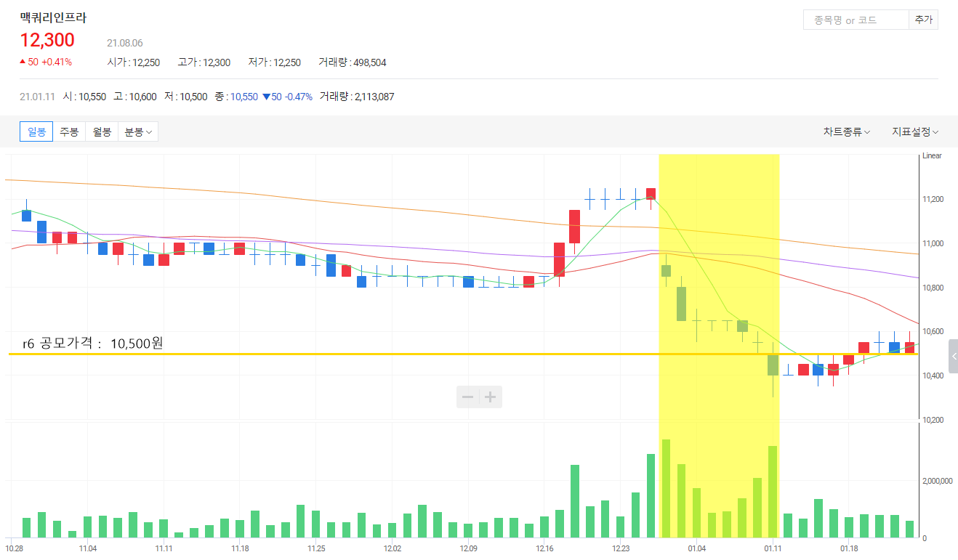
Task: Open the 지표설정 indicator settings dropdown
Action: pos(915,131)
